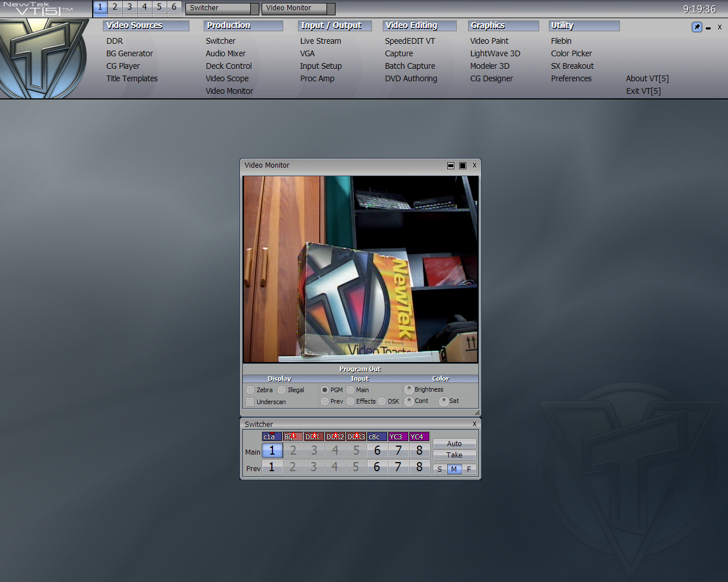Maximize the Video Monitor window
The width and height of the screenshot is (728, 582).
(462, 165)
